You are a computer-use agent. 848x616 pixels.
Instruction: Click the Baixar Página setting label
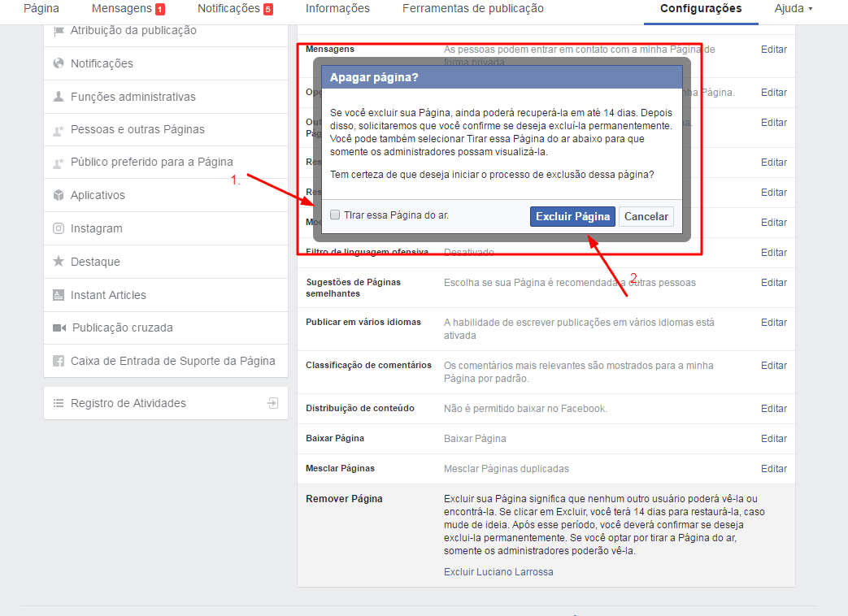pyautogui.click(x=335, y=438)
